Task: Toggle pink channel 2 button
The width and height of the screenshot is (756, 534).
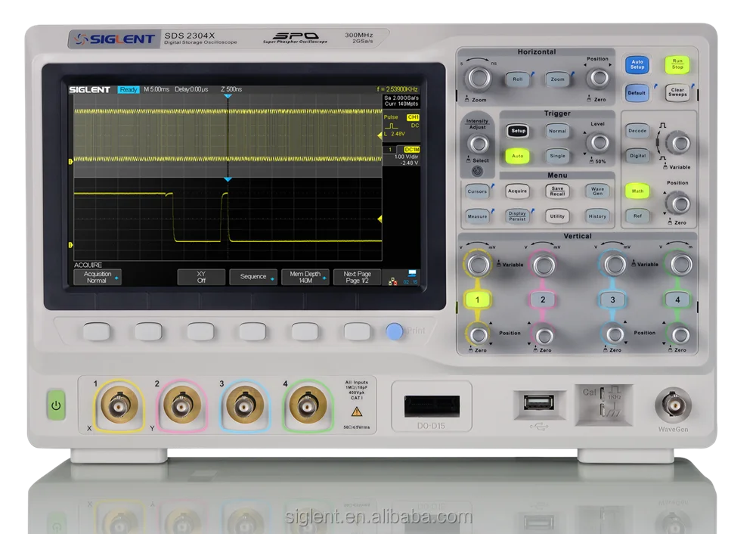Action: coord(543,300)
